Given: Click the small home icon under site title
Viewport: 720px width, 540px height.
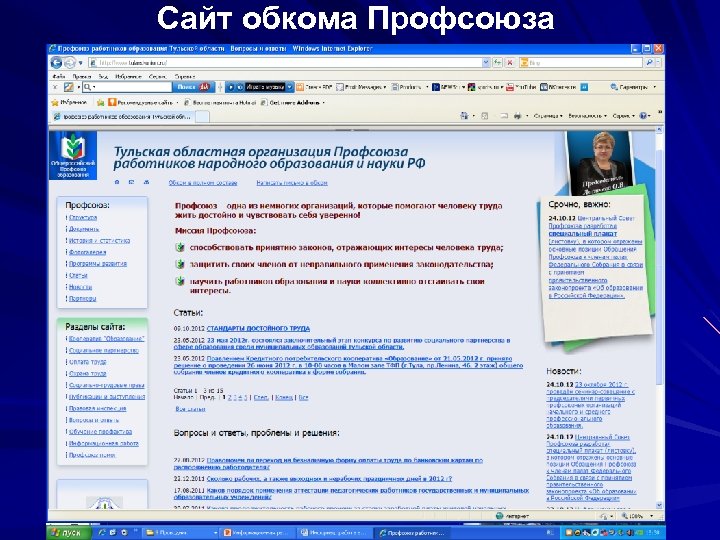Looking at the screenshot, I should coord(117,182).
